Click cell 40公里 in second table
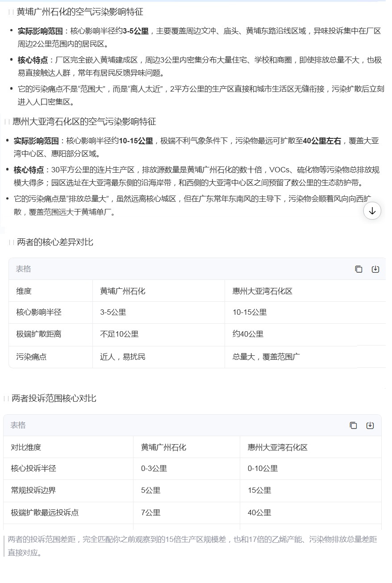 pyautogui.click(x=259, y=513)
